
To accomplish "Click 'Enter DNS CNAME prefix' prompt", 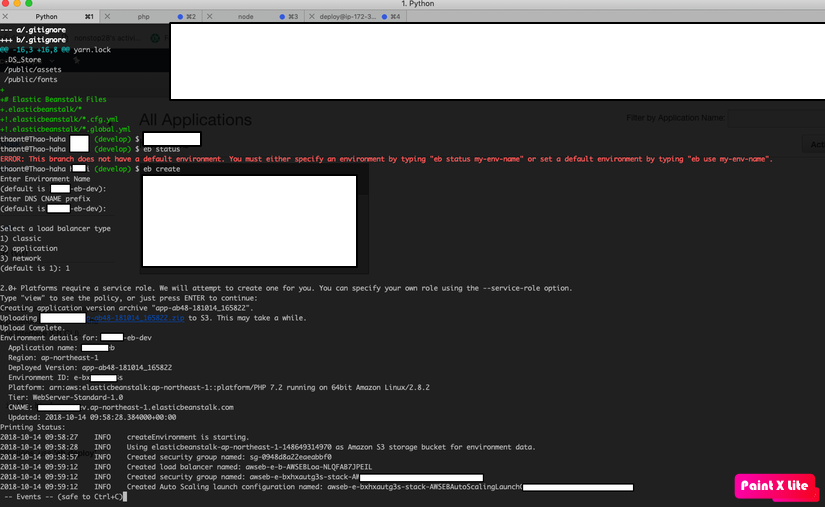I will [45, 199].
